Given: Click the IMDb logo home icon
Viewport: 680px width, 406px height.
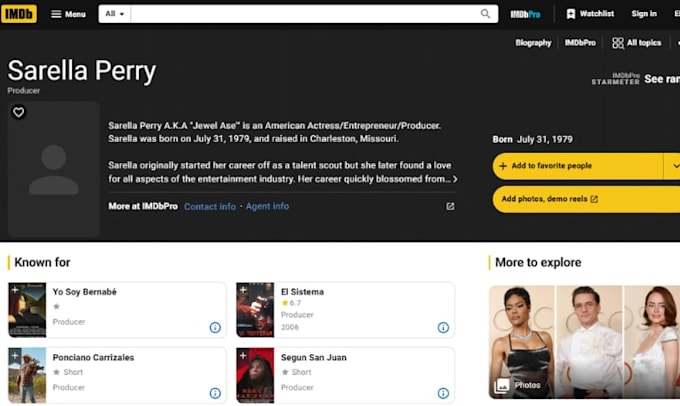Looking at the screenshot, I should (19, 14).
